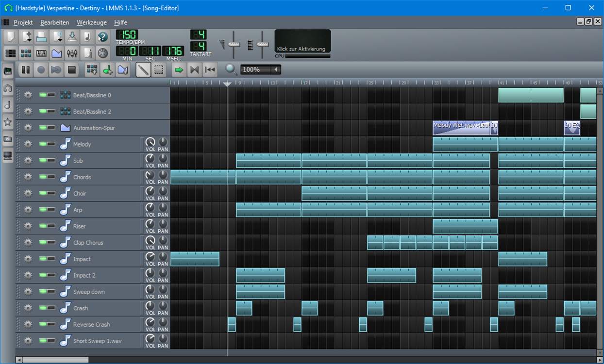Open the Piano Roll editor icon
Viewport: 604px width, 364px height.
(41, 53)
